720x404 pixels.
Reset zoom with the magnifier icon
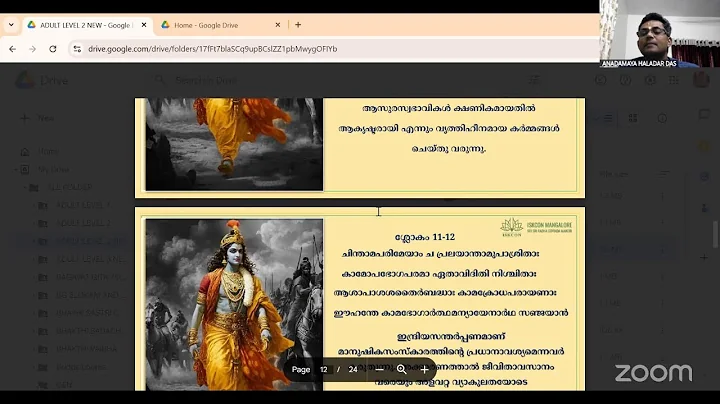point(401,370)
